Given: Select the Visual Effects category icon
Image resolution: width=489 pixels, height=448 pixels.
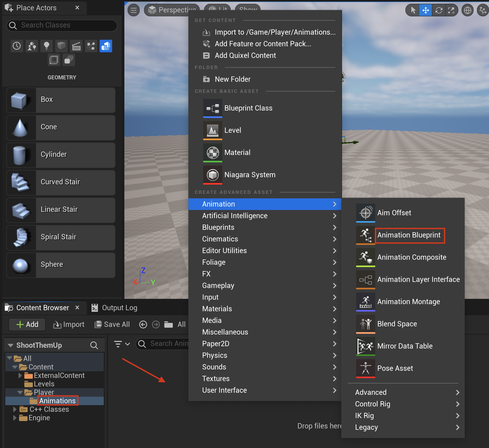Looking at the screenshot, I should (x=91, y=46).
